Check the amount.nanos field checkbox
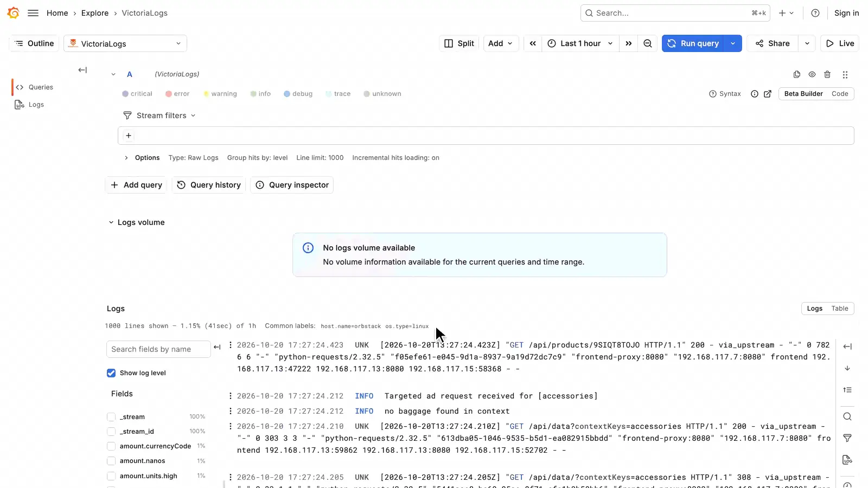 [111, 461]
